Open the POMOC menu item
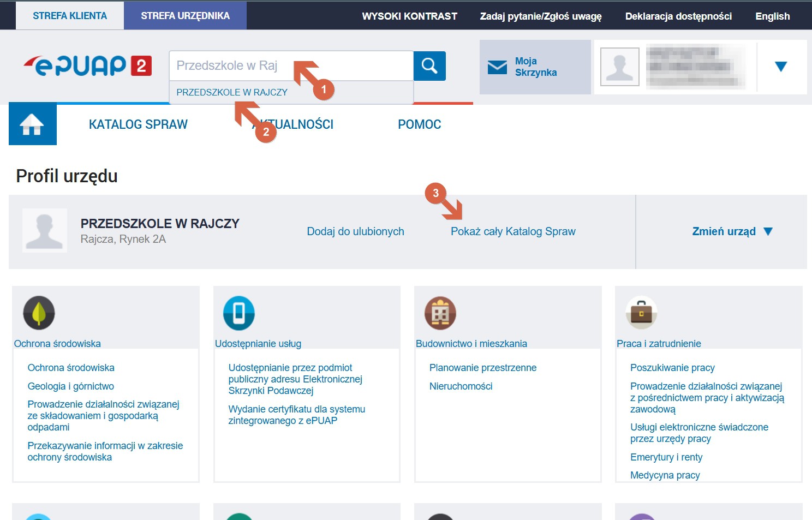This screenshot has height=520, width=812. click(x=419, y=124)
